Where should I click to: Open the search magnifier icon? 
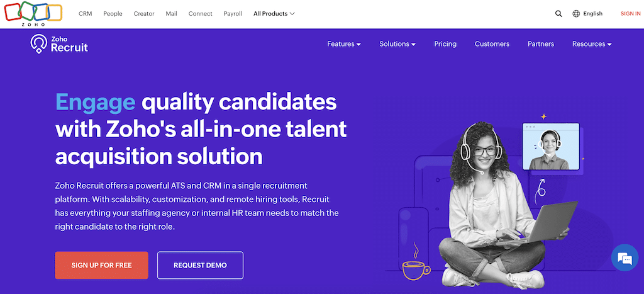pos(558,14)
